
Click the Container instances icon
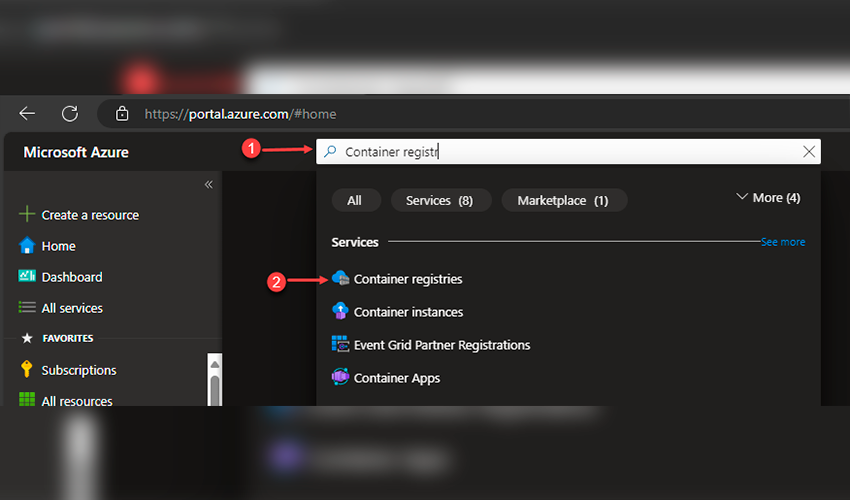click(x=340, y=311)
